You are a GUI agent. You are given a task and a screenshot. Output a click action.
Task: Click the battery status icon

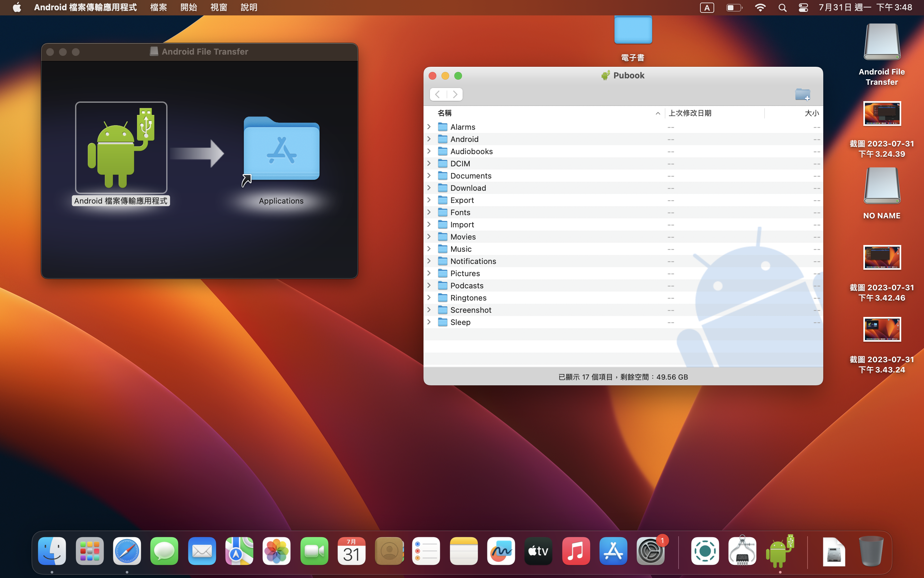734,8
